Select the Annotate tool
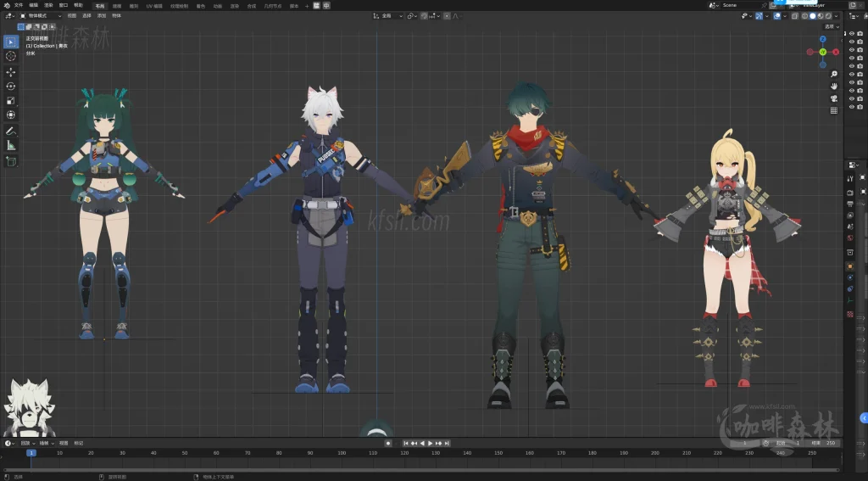868x481 pixels. coord(10,131)
